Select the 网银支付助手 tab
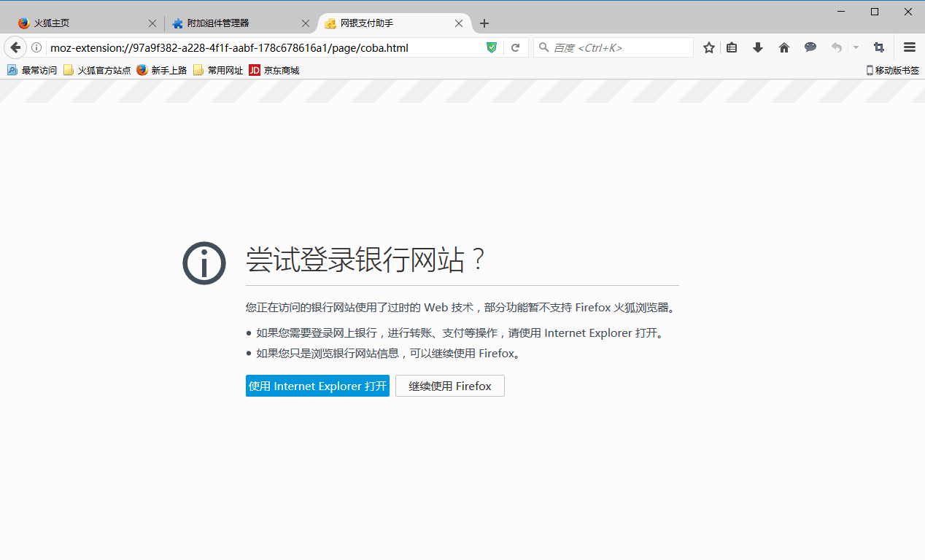Viewport: 925px width, 560px height. tap(394, 23)
